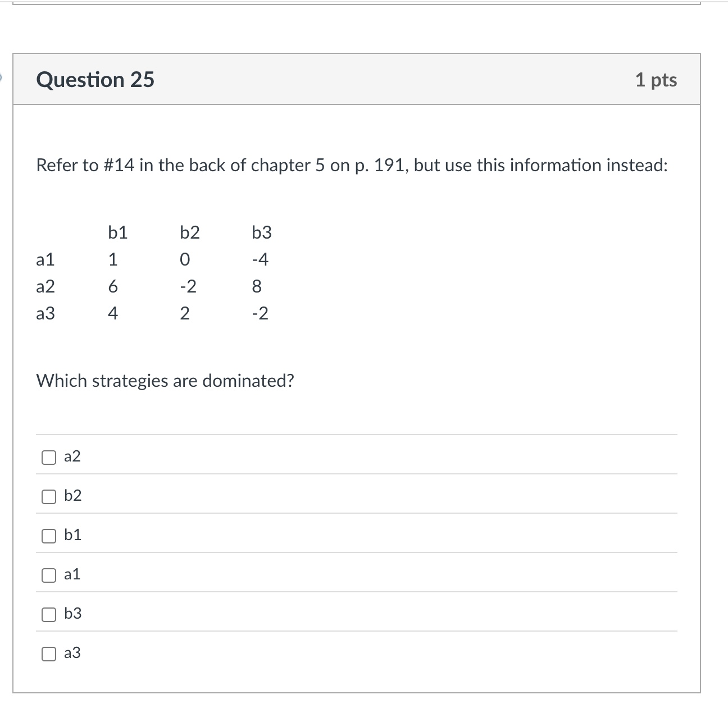Check the b1 answer checkbox
Viewport: 728px width, 722px height.
[49, 536]
